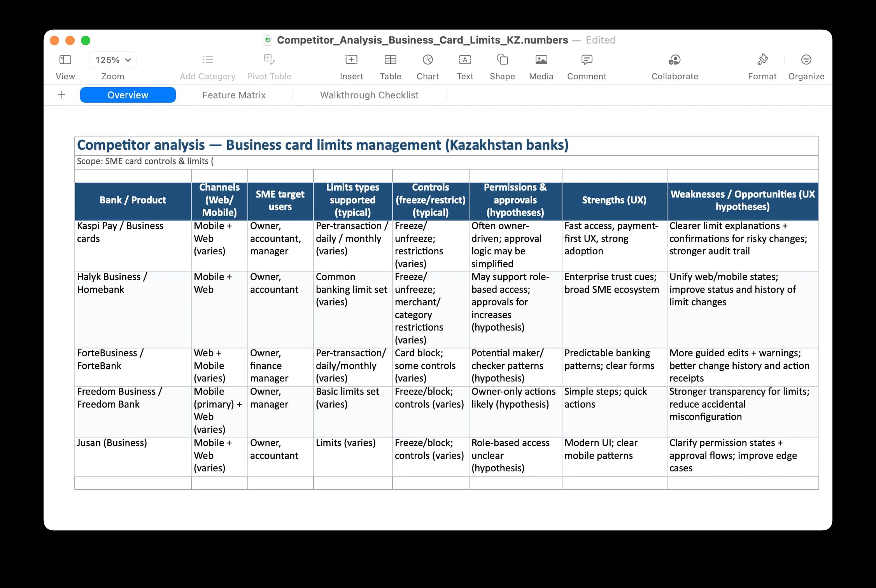This screenshot has height=588, width=876.
Task: Open the Media browser
Action: [541, 66]
